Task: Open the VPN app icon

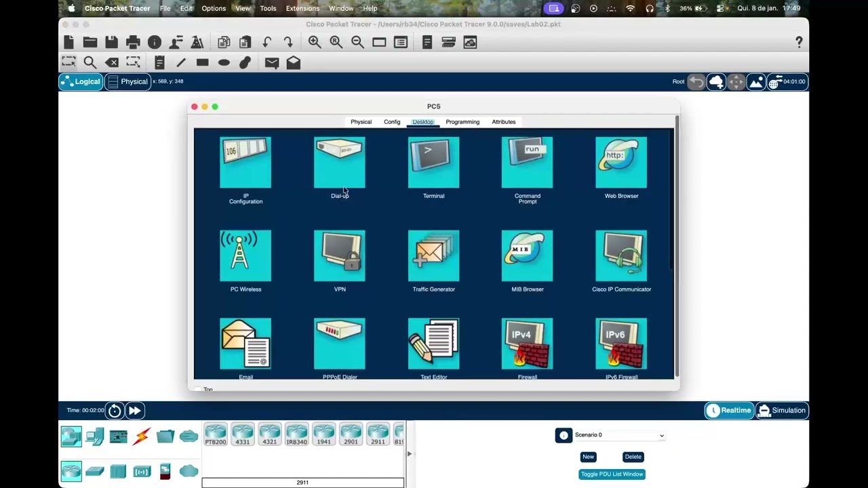Action: point(340,256)
